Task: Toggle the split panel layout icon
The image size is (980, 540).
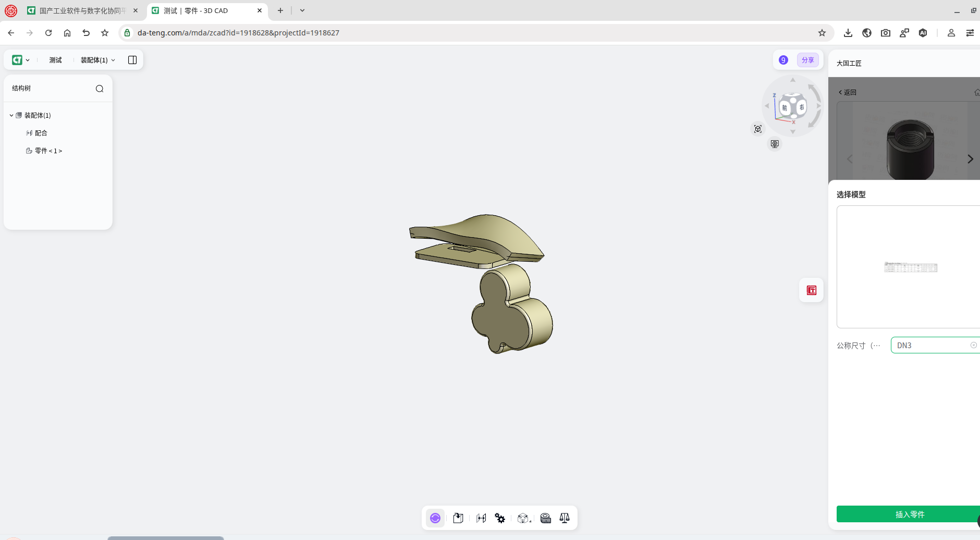Action: click(132, 60)
